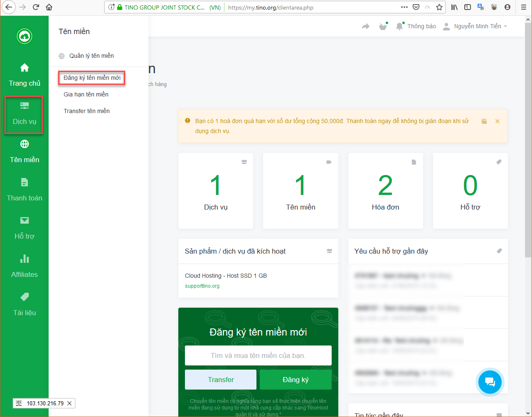
Task: Open the Hóa đơn count card
Action: [x=385, y=191]
